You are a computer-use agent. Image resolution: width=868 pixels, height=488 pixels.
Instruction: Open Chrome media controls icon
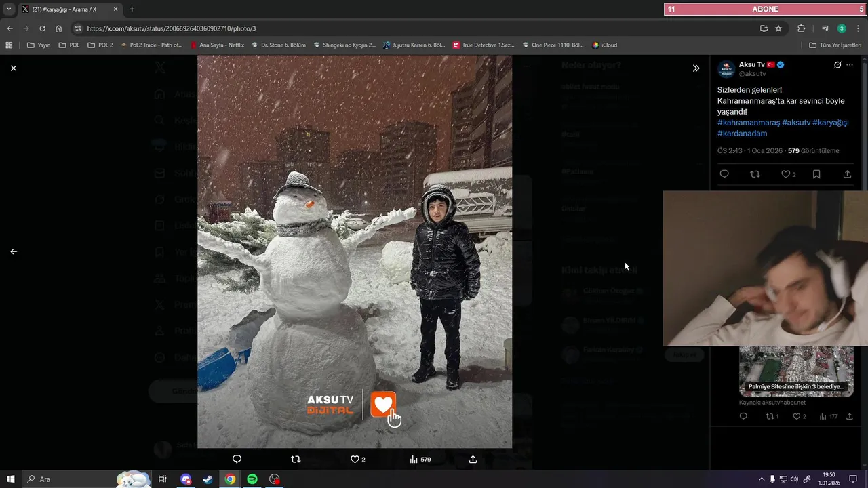pyautogui.click(x=825, y=28)
